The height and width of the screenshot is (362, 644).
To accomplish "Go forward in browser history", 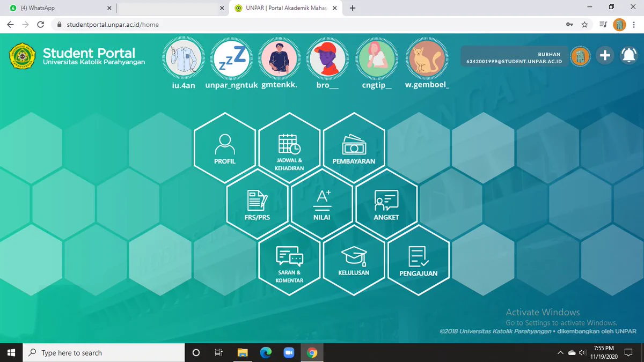I will click(x=25, y=24).
